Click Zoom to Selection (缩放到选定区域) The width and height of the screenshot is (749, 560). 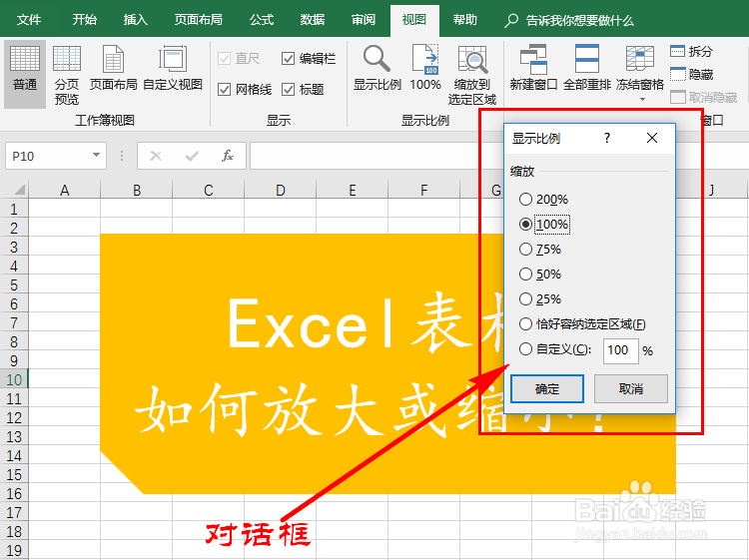tap(472, 75)
